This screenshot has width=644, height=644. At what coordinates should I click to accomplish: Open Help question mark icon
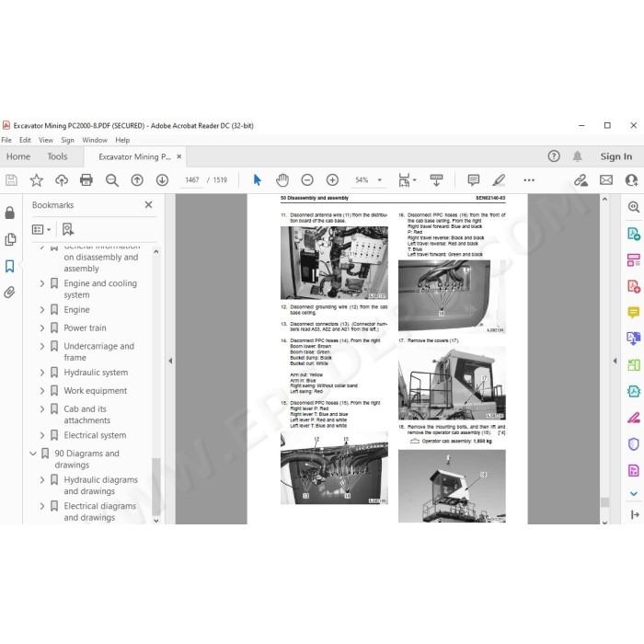554,156
